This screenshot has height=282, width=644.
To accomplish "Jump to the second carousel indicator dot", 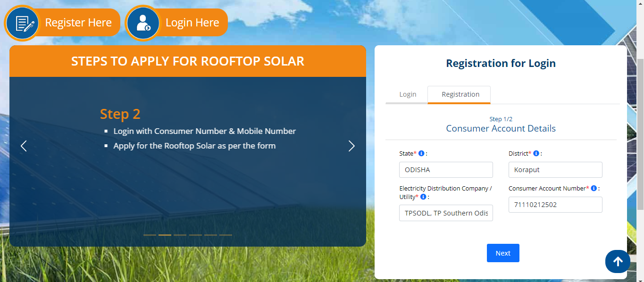I will tap(165, 234).
